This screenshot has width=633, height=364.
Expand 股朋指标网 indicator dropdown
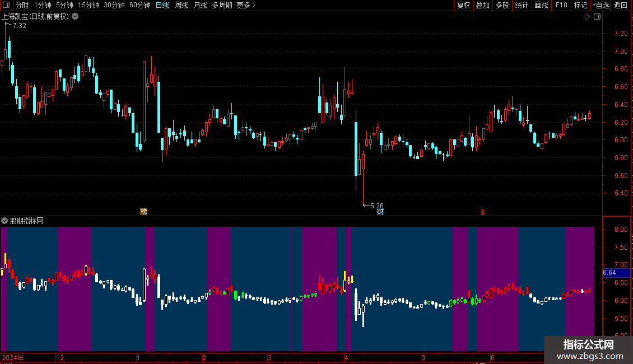[x=4, y=221]
